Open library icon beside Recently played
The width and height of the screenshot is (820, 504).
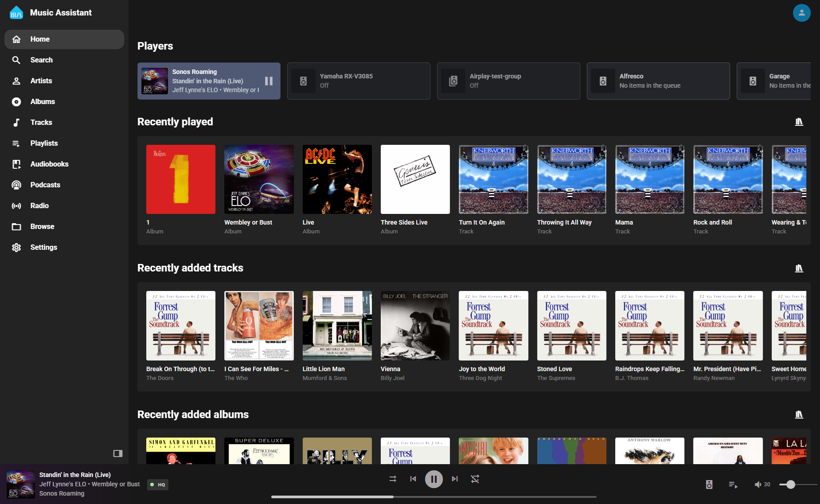(799, 122)
